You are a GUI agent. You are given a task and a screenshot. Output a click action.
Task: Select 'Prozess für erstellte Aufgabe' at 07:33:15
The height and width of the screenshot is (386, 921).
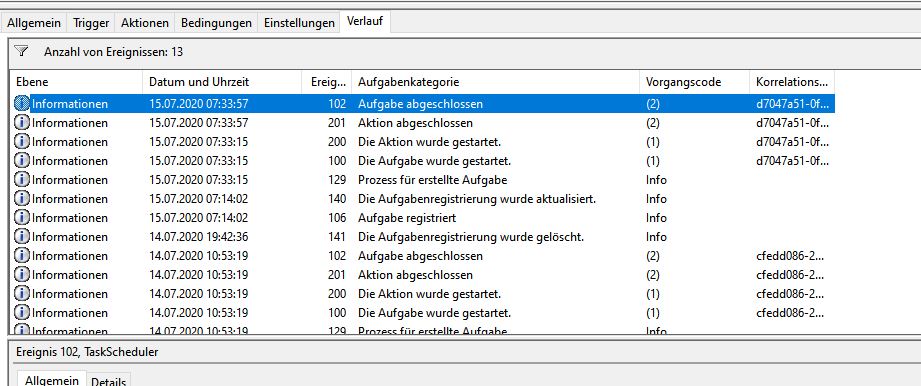(x=432, y=180)
